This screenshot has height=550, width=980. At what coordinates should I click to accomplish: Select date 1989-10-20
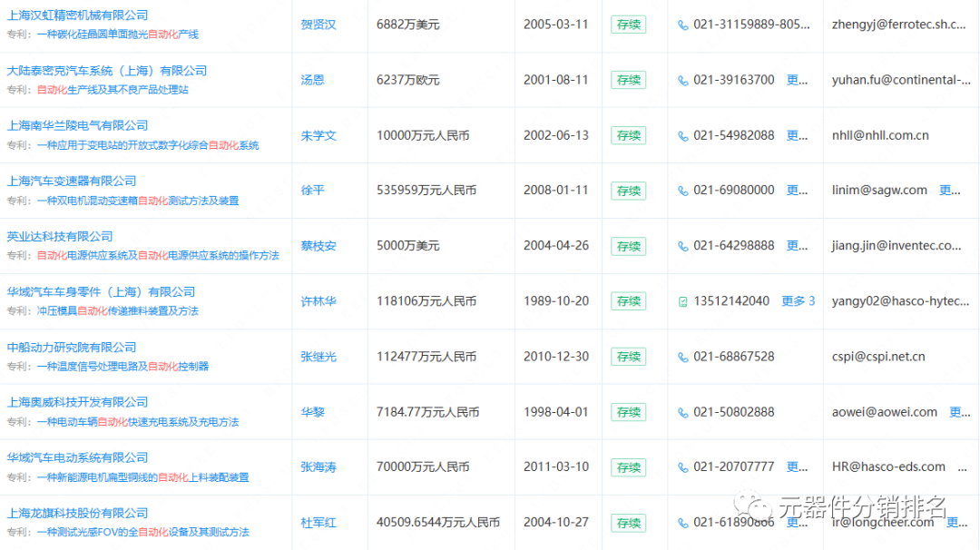(556, 301)
